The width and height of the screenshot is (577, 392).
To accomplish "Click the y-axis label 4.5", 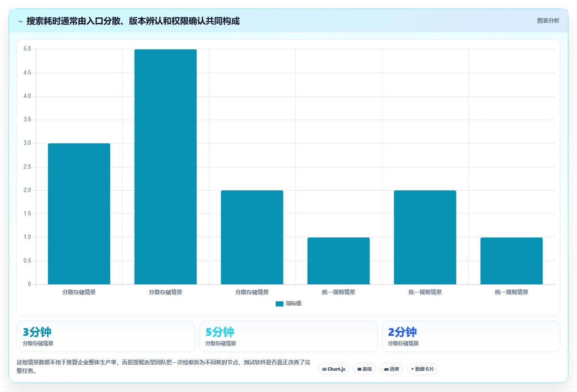I will (27, 73).
